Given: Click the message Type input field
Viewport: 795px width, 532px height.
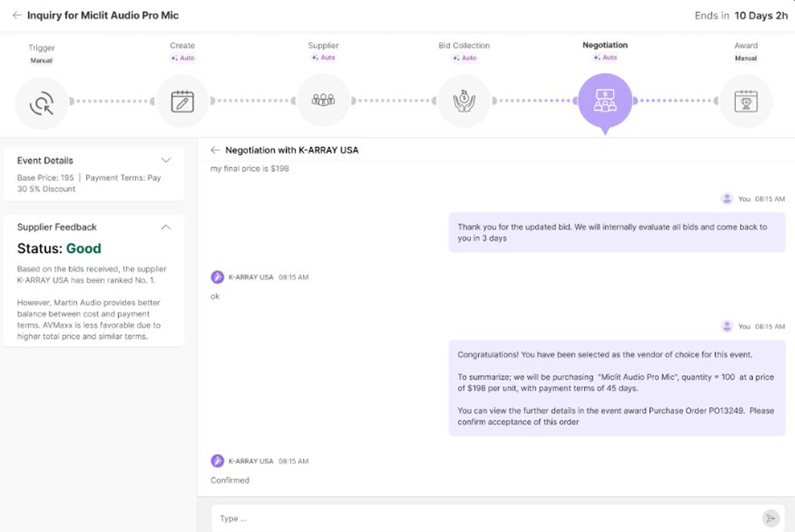Looking at the screenshot, I should coord(484,518).
